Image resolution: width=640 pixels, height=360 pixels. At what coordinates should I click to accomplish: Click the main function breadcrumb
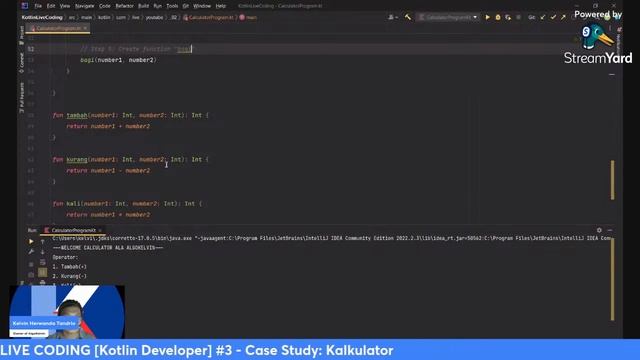click(249, 18)
